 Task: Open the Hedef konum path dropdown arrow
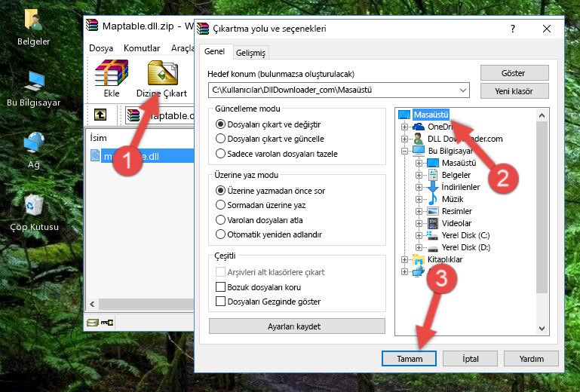(463, 90)
